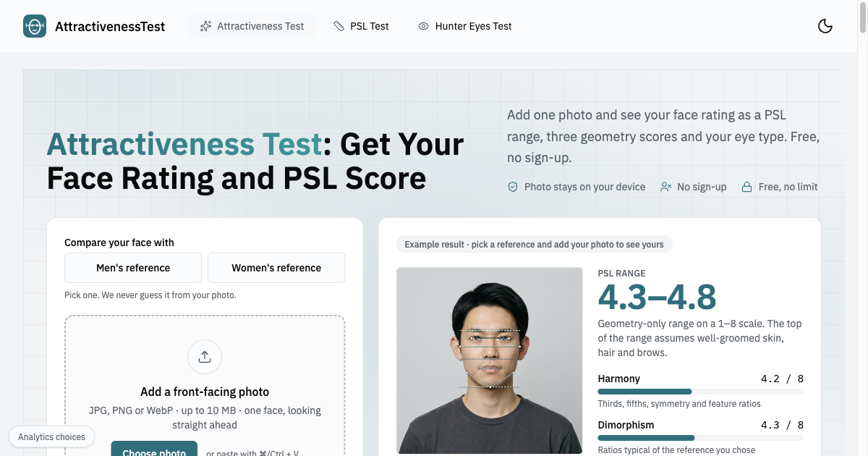The width and height of the screenshot is (868, 456).
Task: Click the Dimorphism score progress bar
Action: (x=700, y=438)
